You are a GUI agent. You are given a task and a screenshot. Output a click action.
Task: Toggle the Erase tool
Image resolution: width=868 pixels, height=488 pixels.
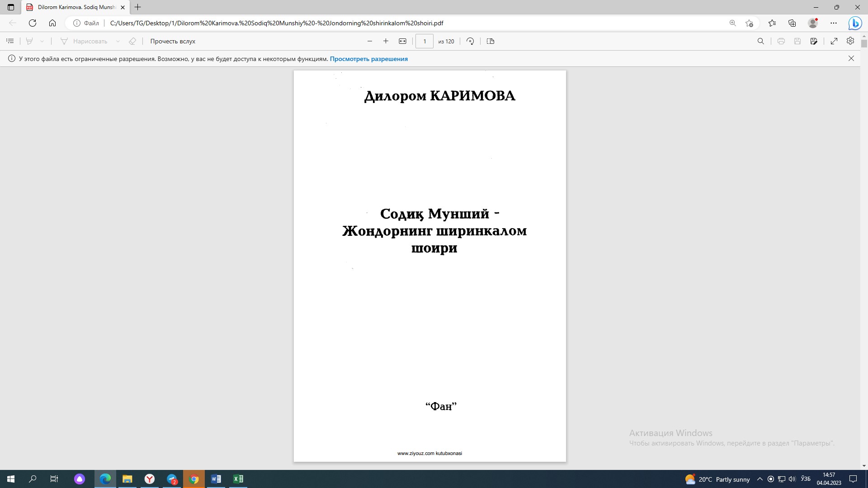click(x=132, y=41)
